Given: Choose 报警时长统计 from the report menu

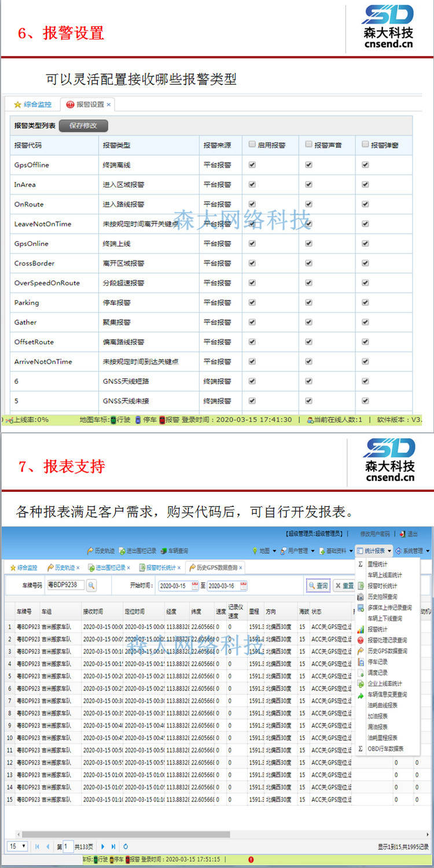Looking at the screenshot, I should pos(382,586).
